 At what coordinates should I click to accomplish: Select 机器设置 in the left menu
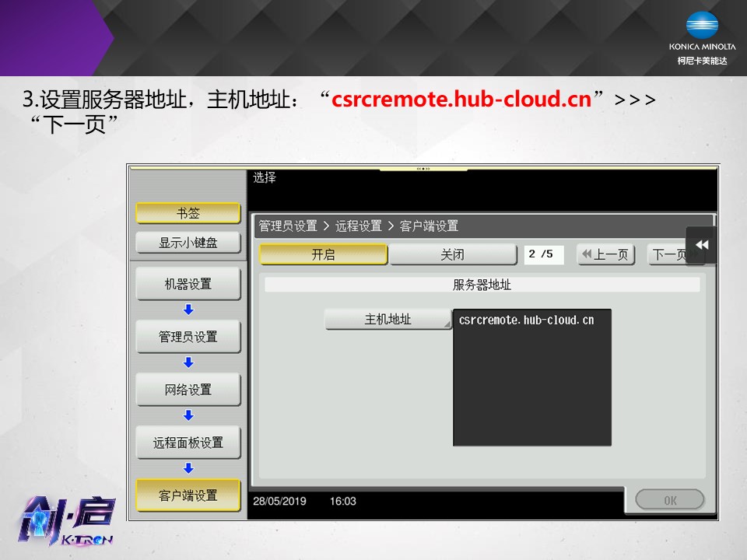click(x=188, y=284)
